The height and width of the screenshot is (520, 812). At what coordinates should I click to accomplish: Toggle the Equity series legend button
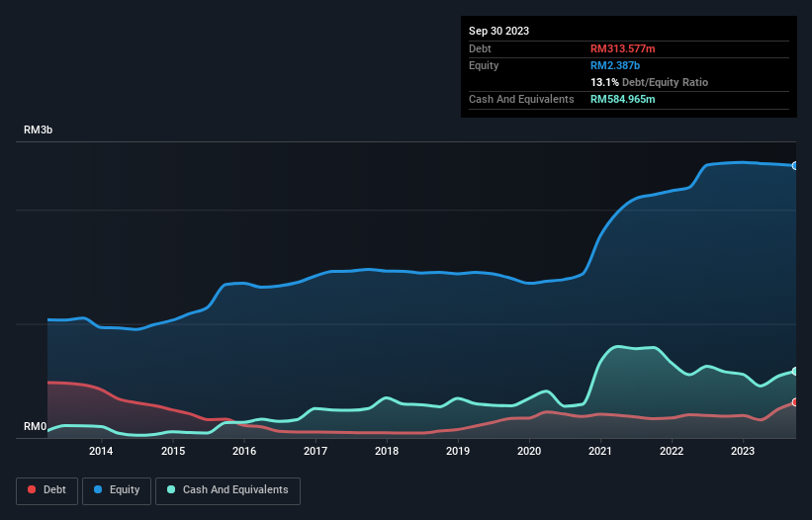[117, 490]
